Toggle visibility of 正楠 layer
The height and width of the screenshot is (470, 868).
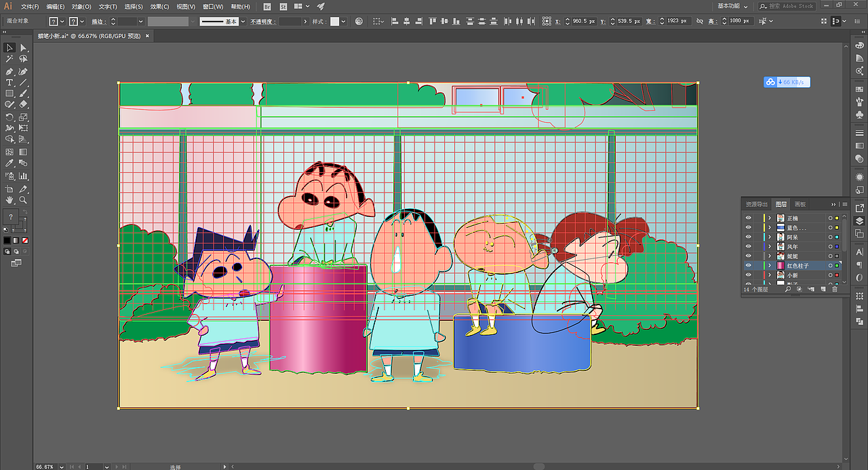(749, 218)
